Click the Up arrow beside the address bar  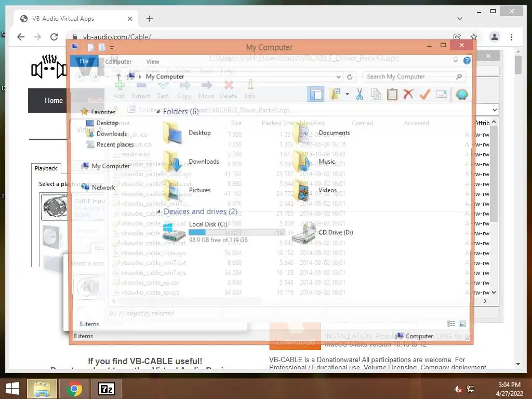(x=118, y=77)
